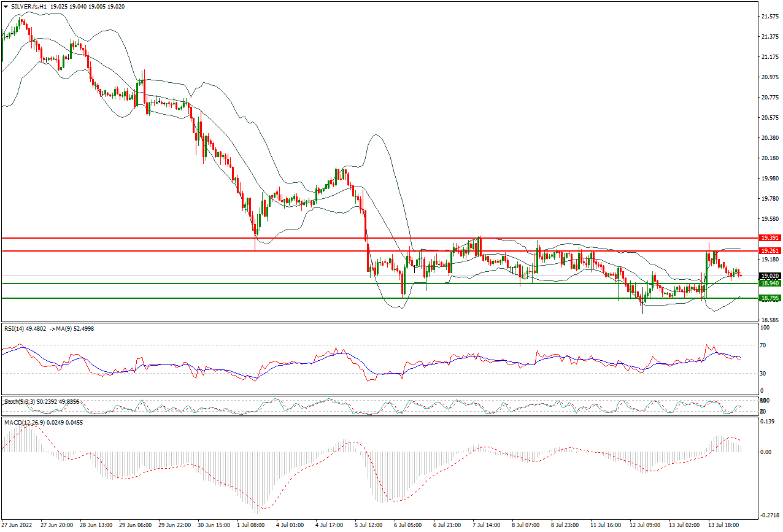The height and width of the screenshot is (532, 783).
Task: Select the green horizontal line at 18.940
Action: (379, 283)
